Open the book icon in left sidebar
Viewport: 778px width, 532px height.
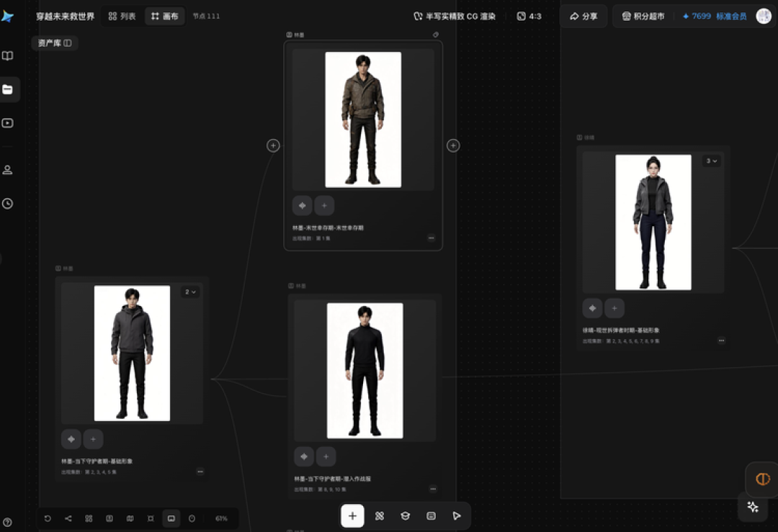click(x=7, y=55)
